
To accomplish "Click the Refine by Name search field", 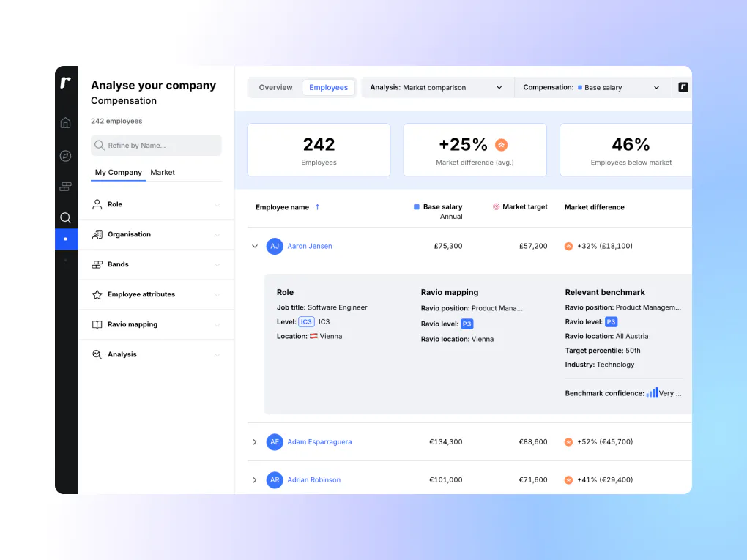I will [156, 146].
